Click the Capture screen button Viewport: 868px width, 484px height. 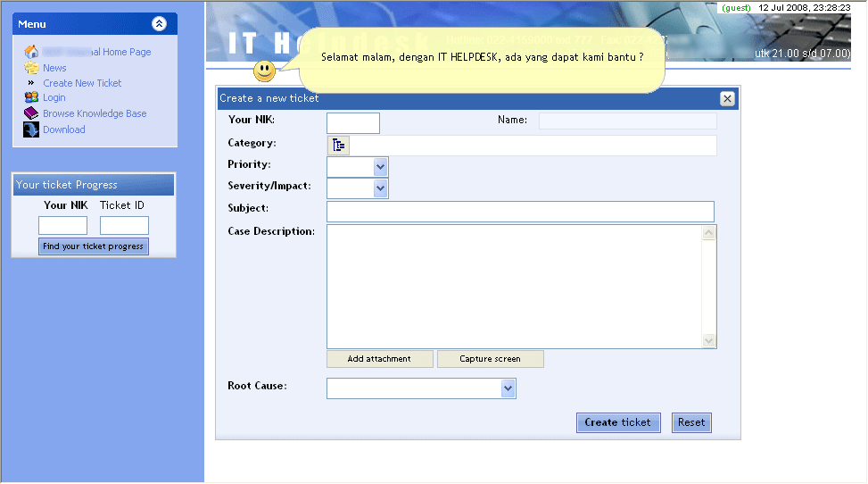click(490, 359)
